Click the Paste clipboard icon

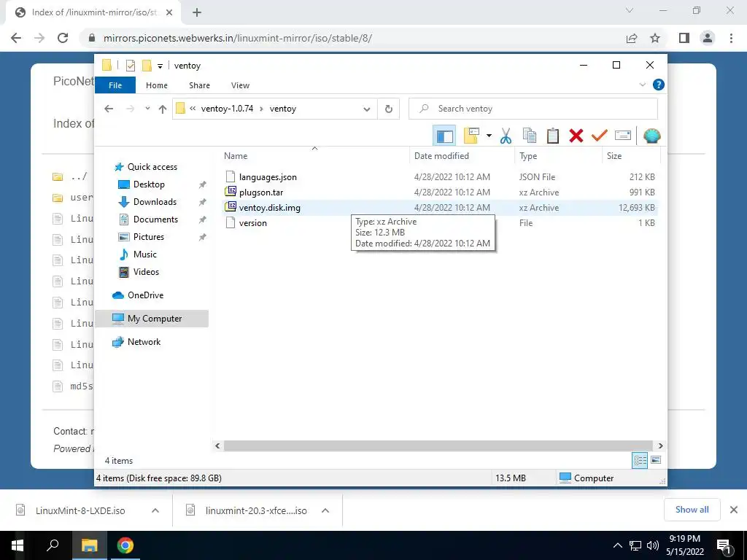coord(553,136)
